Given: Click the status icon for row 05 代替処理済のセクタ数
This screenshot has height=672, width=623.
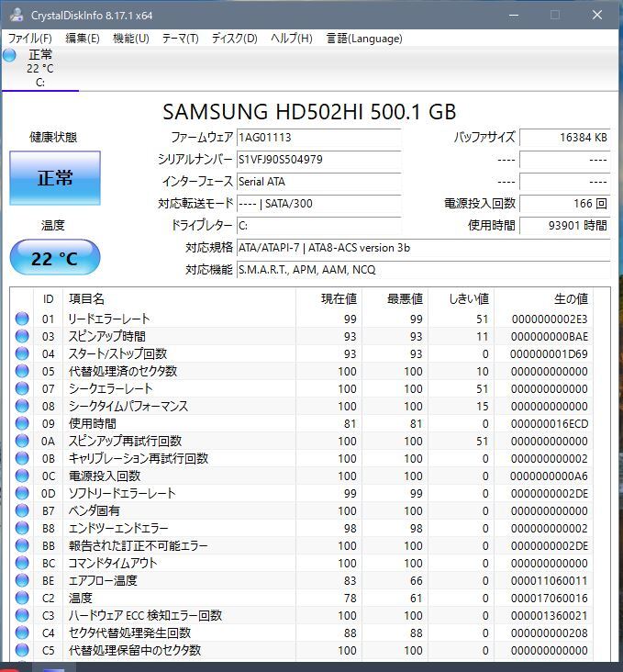Looking at the screenshot, I should click(x=22, y=371).
